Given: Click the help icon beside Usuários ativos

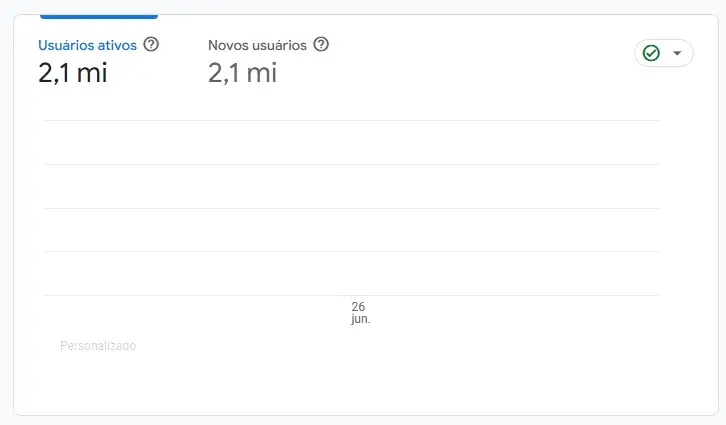Looking at the screenshot, I should coord(151,45).
